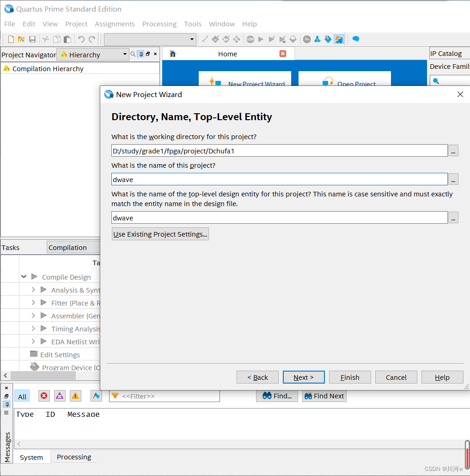The image size is (470, 476).
Task: Cut using the scissors icon
Action: tap(46, 39)
